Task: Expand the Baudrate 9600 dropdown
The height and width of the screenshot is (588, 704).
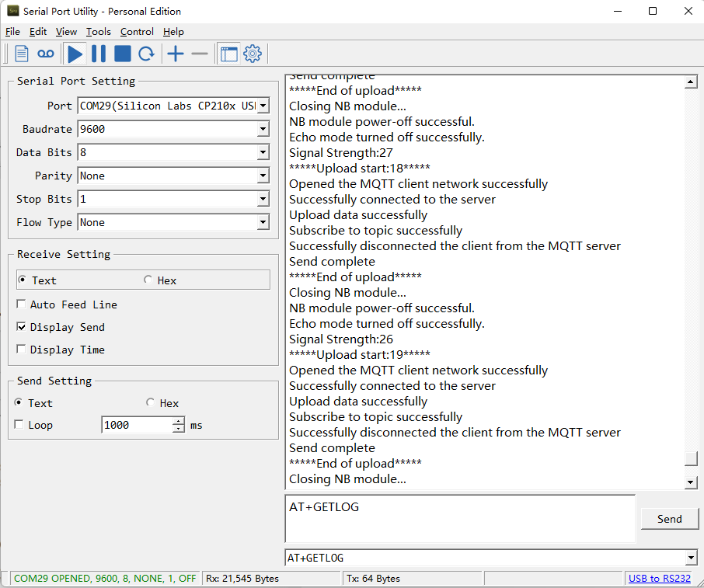Action: (x=263, y=129)
